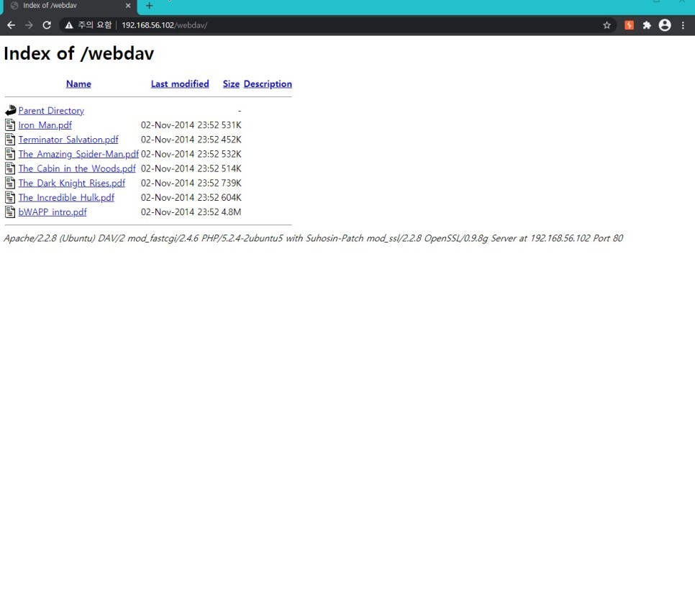
Task: Click the file icon beside The_Cabin_in_the_Woods.pdf
Action: (x=10, y=168)
